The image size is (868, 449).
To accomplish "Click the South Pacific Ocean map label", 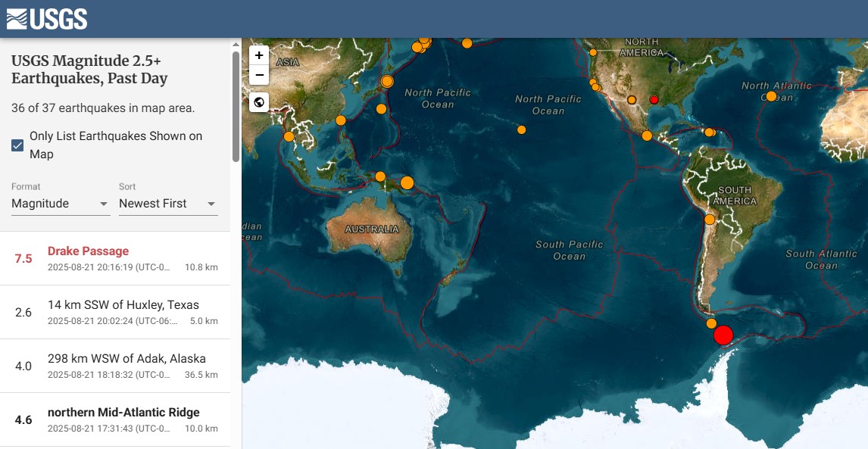I will (x=569, y=251).
